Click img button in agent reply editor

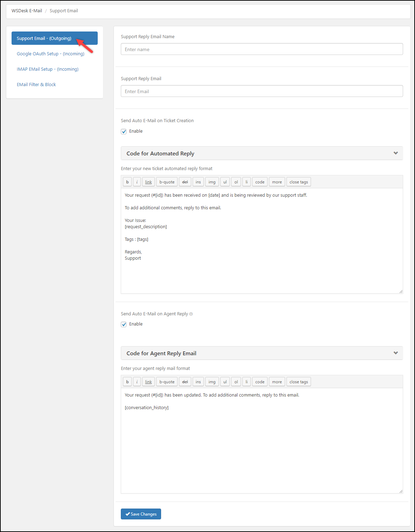(212, 382)
